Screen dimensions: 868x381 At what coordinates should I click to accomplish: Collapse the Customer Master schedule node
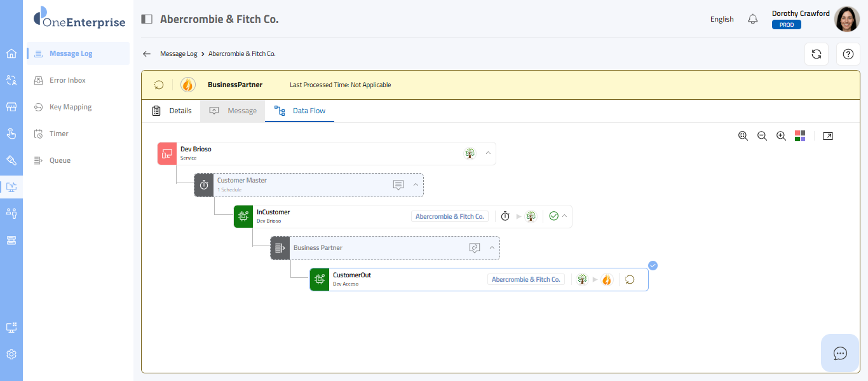point(416,185)
